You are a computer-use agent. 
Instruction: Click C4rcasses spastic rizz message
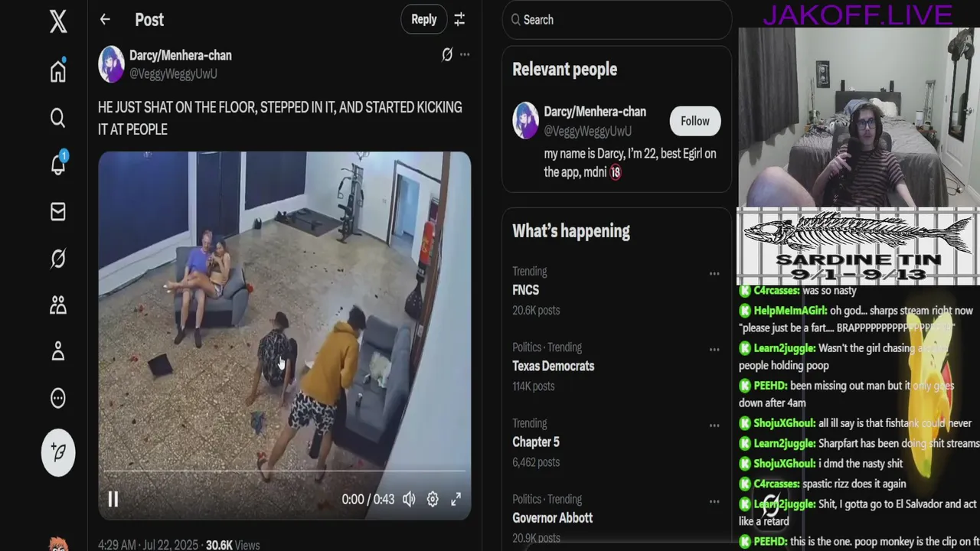(822, 484)
